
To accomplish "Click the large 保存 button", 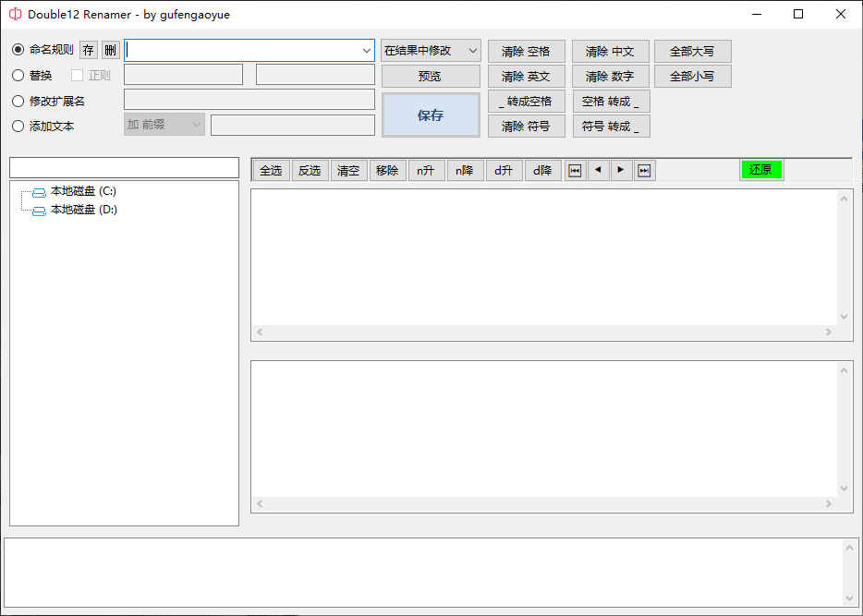I will point(431,115).
